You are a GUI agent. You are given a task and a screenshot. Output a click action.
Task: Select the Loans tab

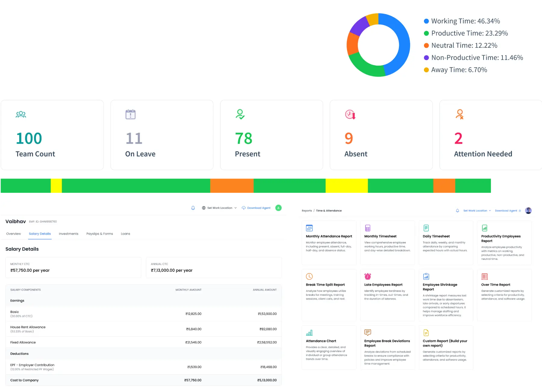pos(126,233)
